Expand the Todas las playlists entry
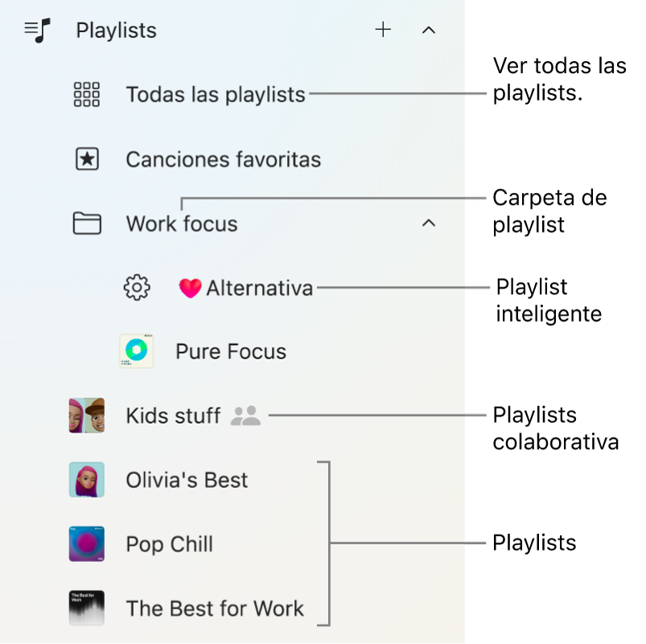Screen dimensions: 646x644 click(x=216, y=94)
